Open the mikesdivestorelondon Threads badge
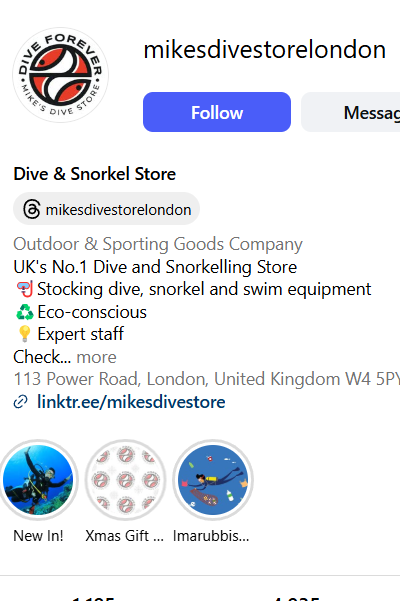 (x=107, y=209)
